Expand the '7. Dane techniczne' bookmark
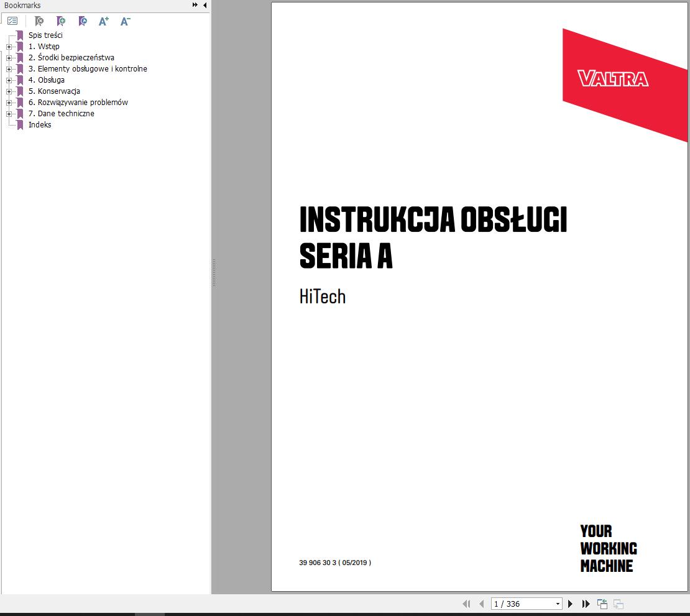Image resolution: width=690 pixels, height=616 pixels. pos(9,114)
